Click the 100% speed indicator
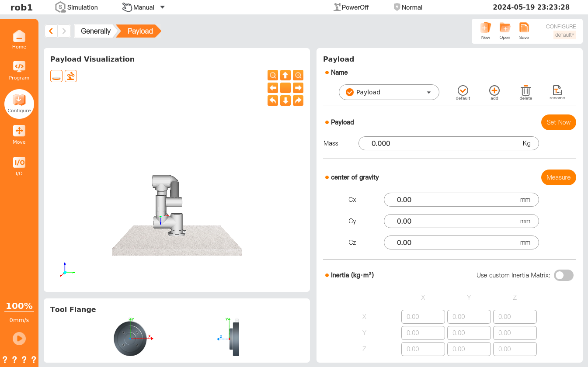588x367 pixels. (19, 306)
